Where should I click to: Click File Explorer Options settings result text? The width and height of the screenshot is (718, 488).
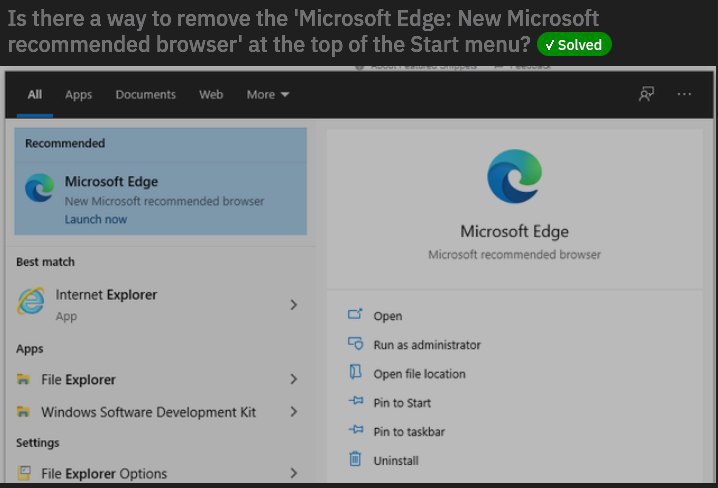click(x=104, y=473)
